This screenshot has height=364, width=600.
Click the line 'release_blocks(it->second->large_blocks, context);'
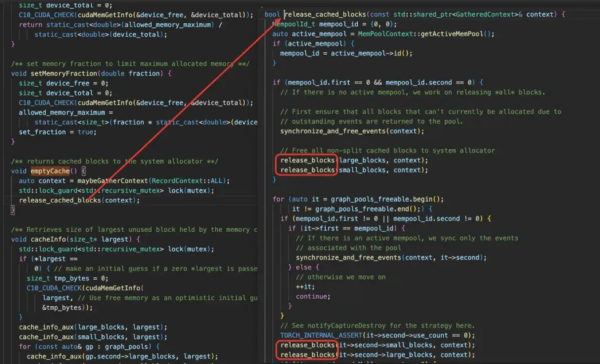[377, 355]
